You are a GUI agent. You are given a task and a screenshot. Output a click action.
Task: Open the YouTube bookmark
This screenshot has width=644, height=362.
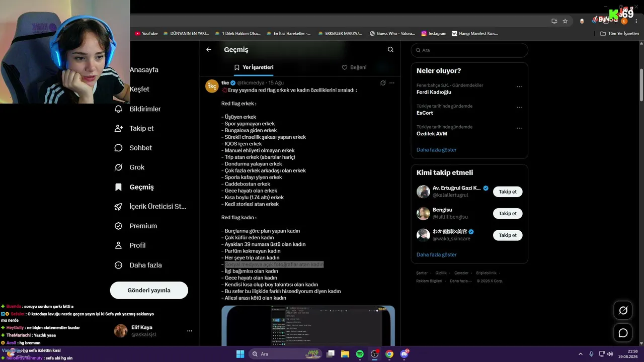(146, 34)
